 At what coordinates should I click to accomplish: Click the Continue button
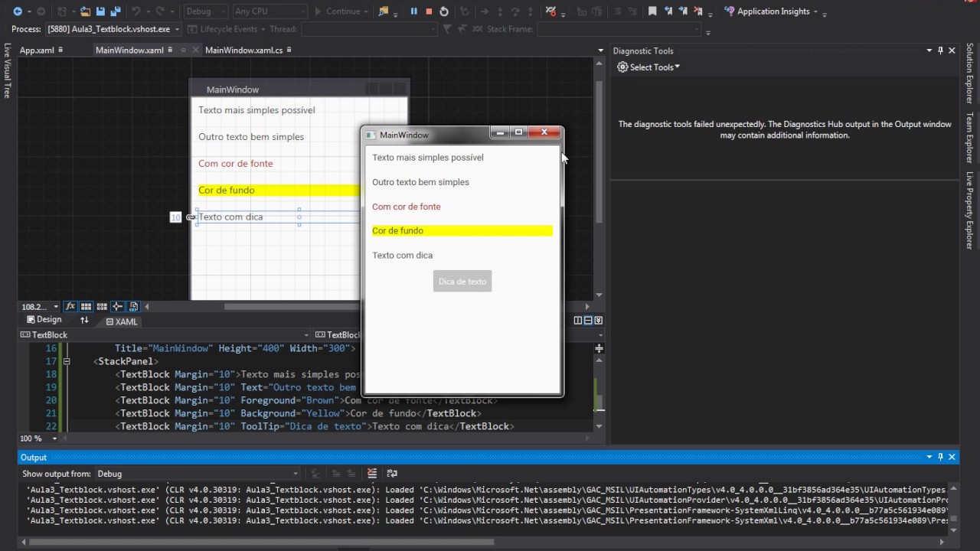pos(337,11)
